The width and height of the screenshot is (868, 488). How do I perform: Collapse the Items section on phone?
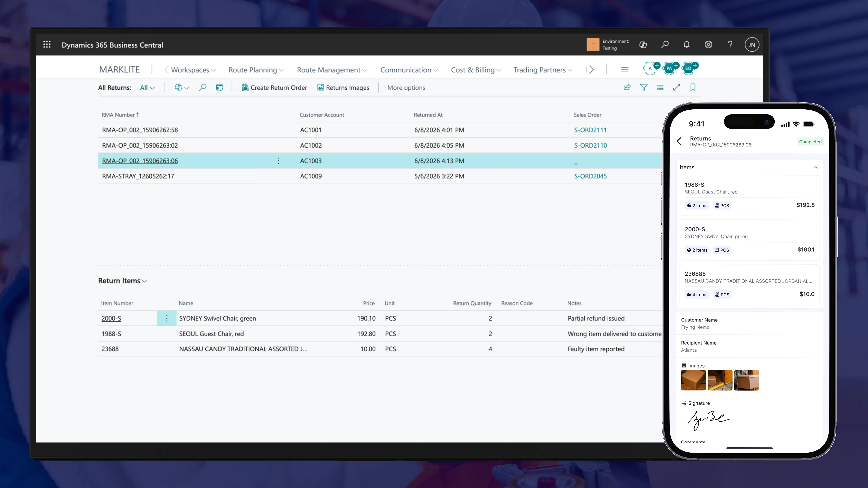816,167
